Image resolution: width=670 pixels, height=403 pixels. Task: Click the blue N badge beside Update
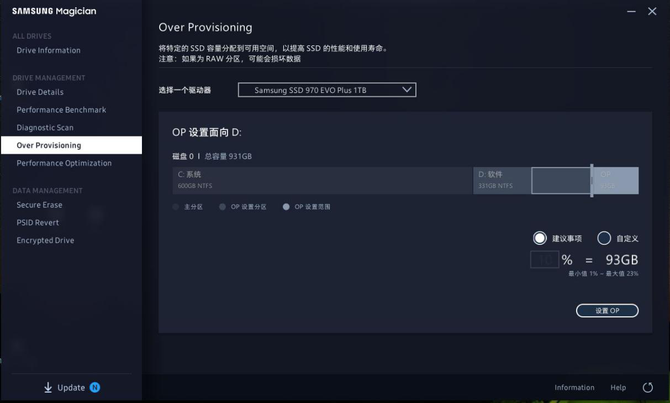point(95,387)
